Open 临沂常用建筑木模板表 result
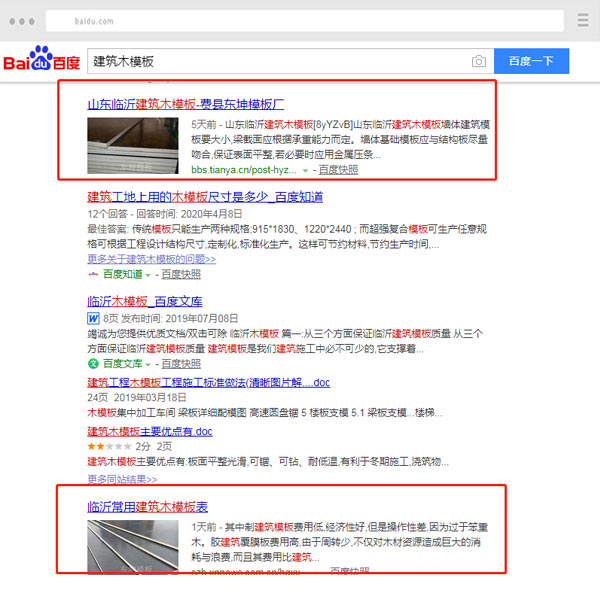This screenshot has height=600, width=600. (147, 507)
